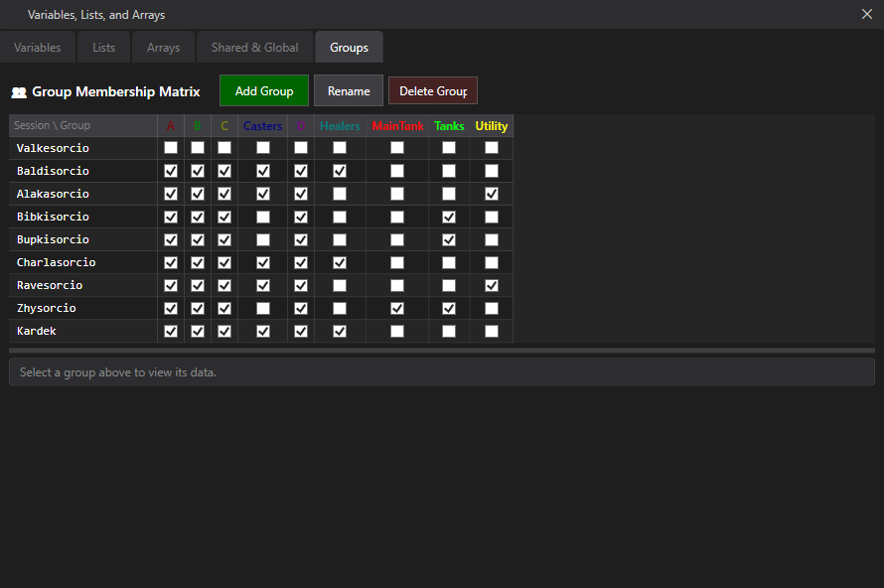Open the Lists tab
Screen dimensions: 884x588
click(103, 48)
